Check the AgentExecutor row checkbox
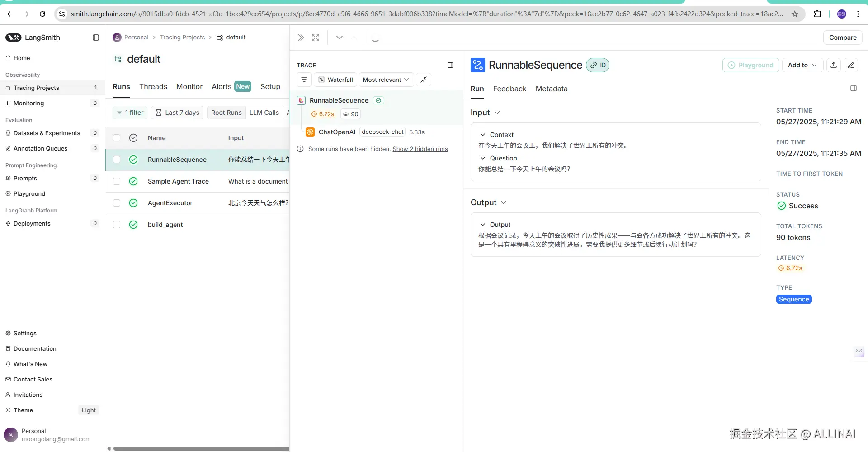Viewport: 868px width, 452px height. 117,203
